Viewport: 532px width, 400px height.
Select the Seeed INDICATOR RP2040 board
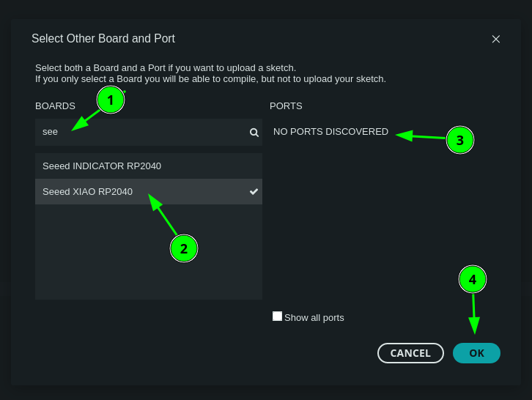coord(102,166)
